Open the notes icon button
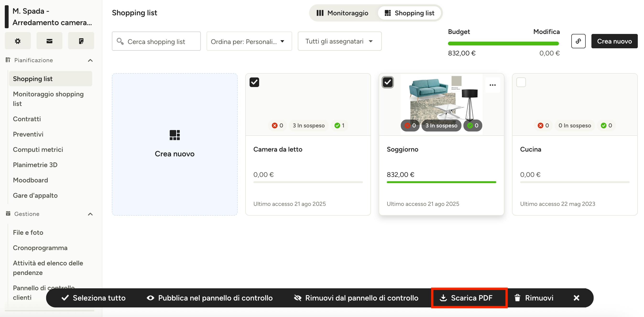This screenshot has width=644, height=317. point(81,41)
